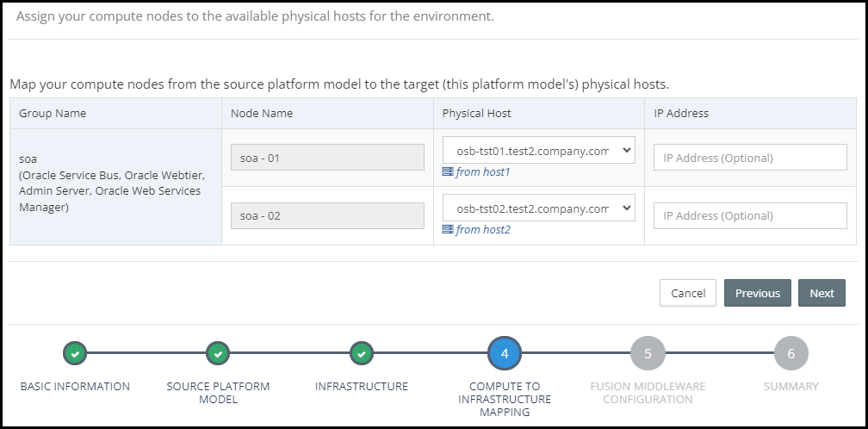Click the step 6 Summary circle
868x429 pixels.
click(790, 353)
